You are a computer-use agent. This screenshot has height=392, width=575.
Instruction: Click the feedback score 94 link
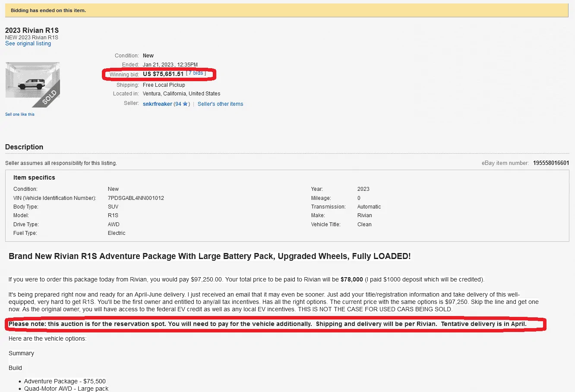click(x=178, y=104)
